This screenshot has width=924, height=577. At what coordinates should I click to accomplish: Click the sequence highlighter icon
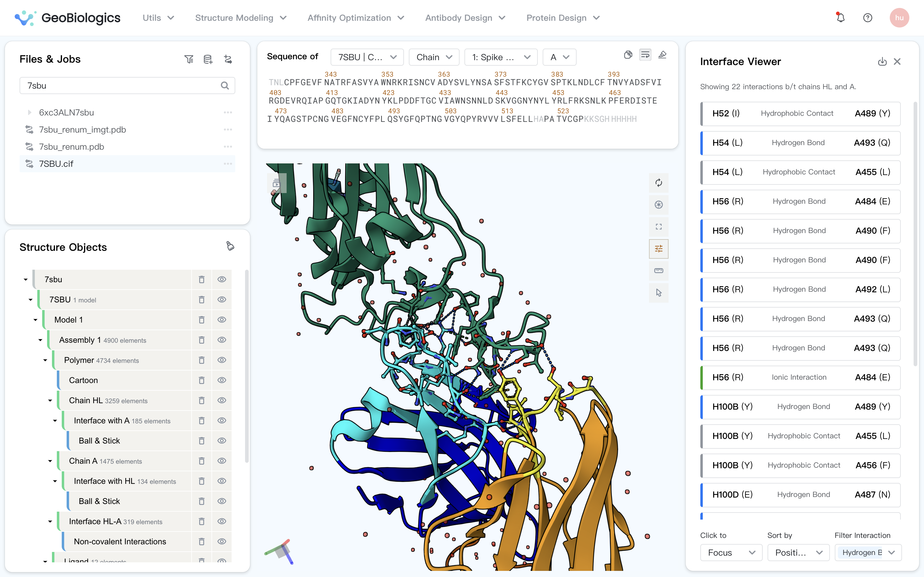pos(662,55)
